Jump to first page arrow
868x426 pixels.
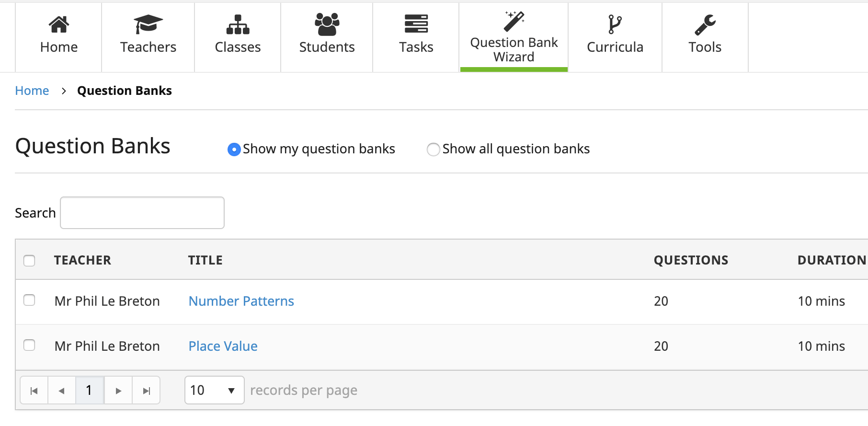pyautogui.click(x=34, y=390)
